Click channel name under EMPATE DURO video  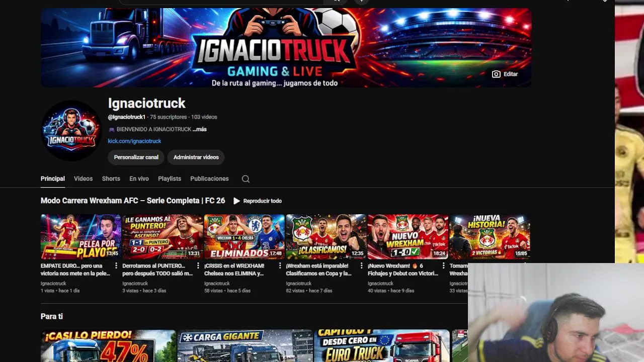53,284
